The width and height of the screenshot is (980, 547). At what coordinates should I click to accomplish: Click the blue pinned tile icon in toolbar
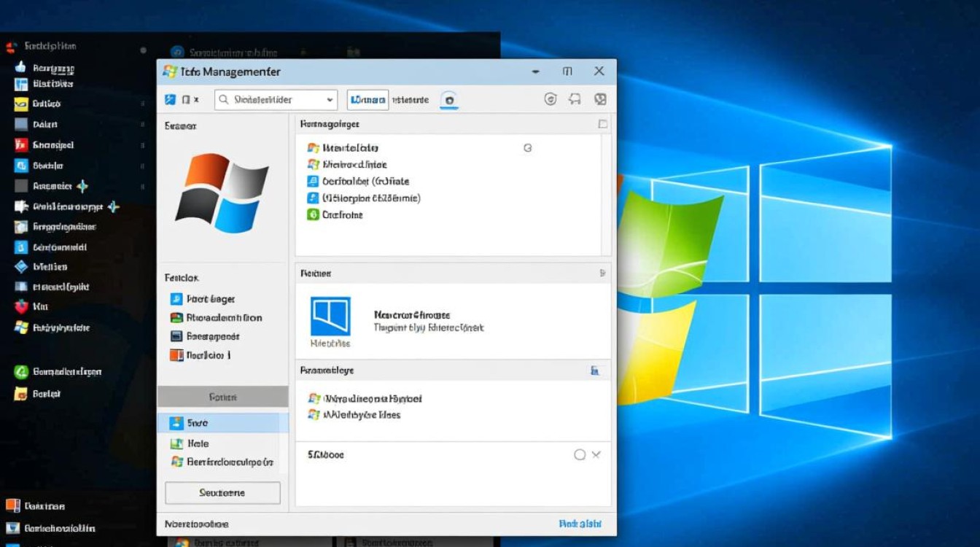click(x=171, y=100)
